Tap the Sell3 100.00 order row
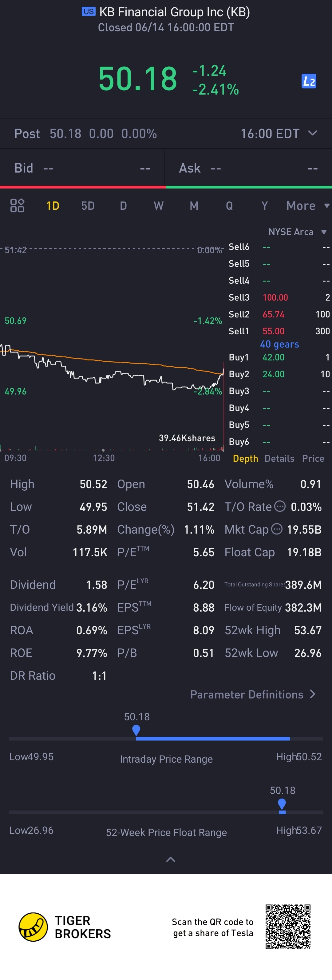Screen dimensions: 332x980 [x=279, y=297]
